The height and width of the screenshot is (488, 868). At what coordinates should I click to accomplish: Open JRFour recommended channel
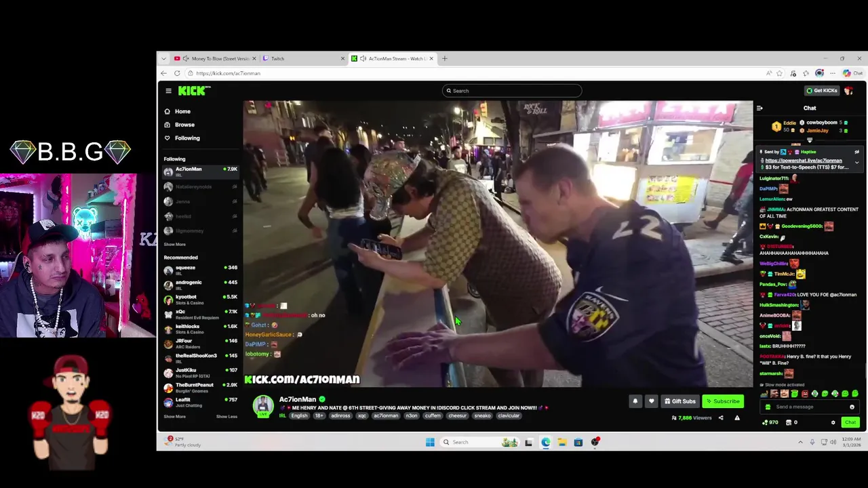pyautogui.click(x=200, y=344)
